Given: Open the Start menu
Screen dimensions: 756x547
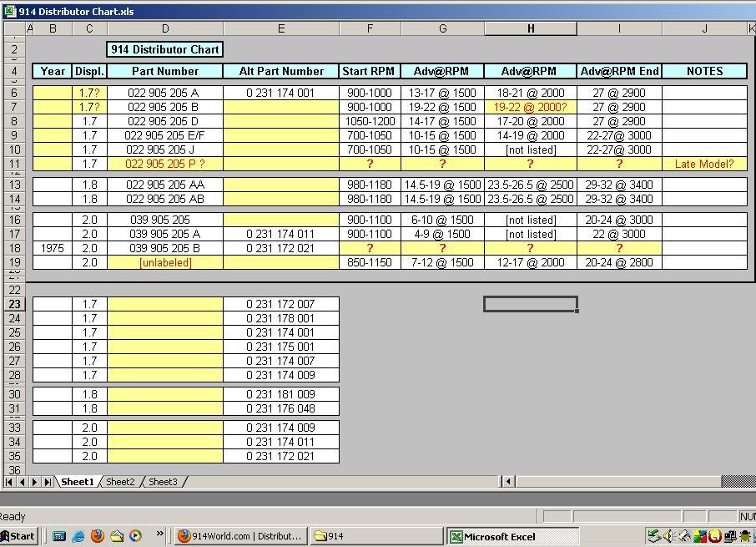Looking at the screenshot, I should click(x=18, y=536).
